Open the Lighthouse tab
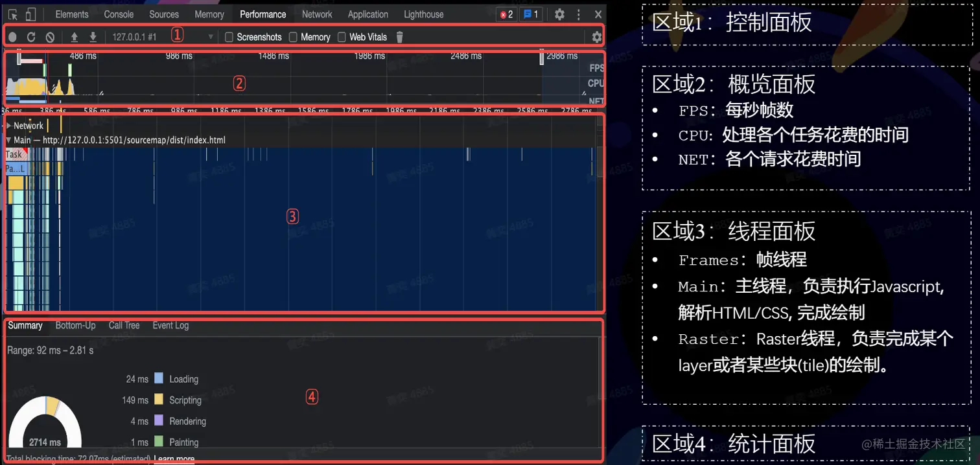This screenshot has height=465, width=980. [x=424, y=14]
